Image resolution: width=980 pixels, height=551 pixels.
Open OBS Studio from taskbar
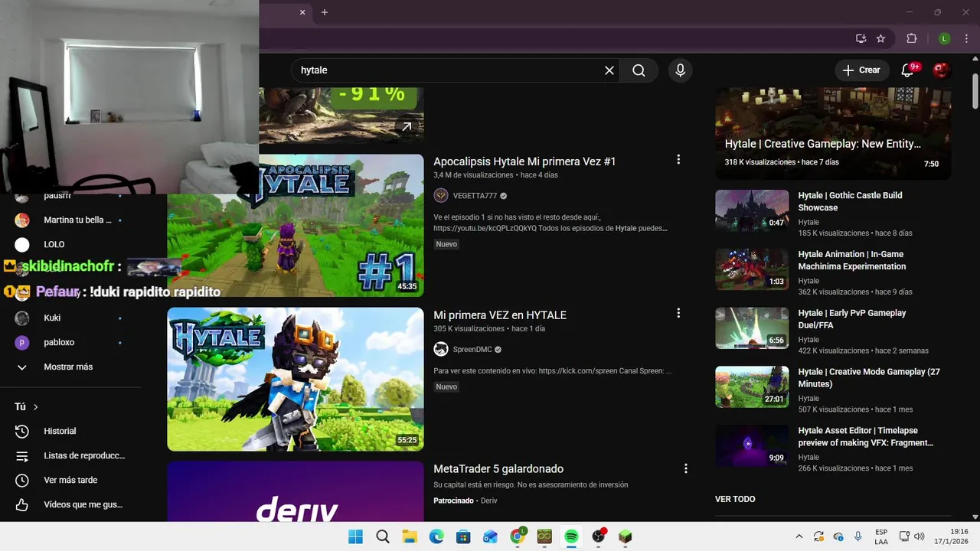pyautogui.click(x=598, y=536)
